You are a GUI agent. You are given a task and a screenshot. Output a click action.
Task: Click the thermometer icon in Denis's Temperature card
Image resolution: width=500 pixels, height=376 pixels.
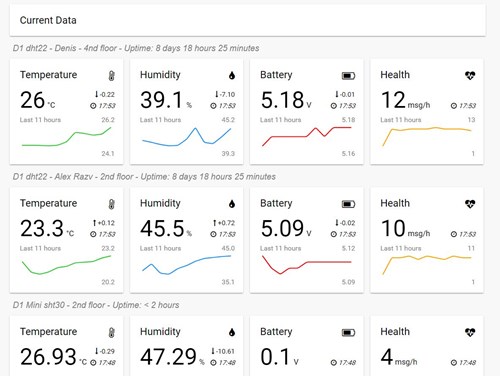(112, 76)
